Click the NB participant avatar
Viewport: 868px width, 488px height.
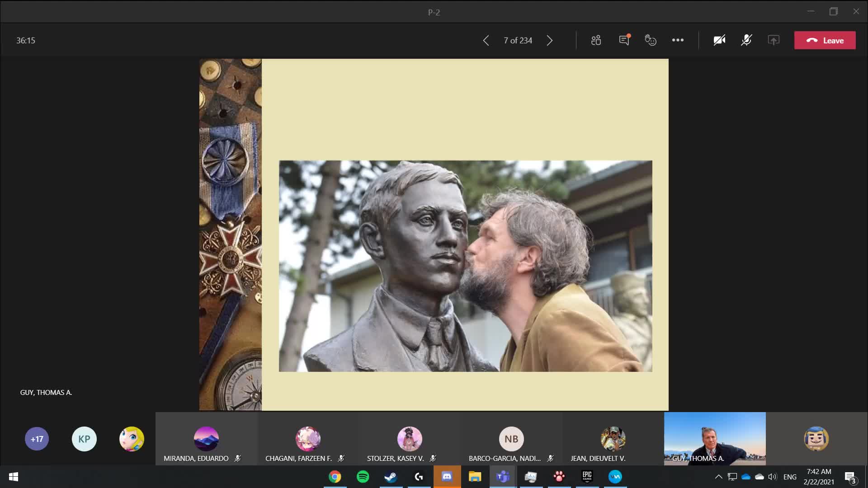(x=511, y=439)
